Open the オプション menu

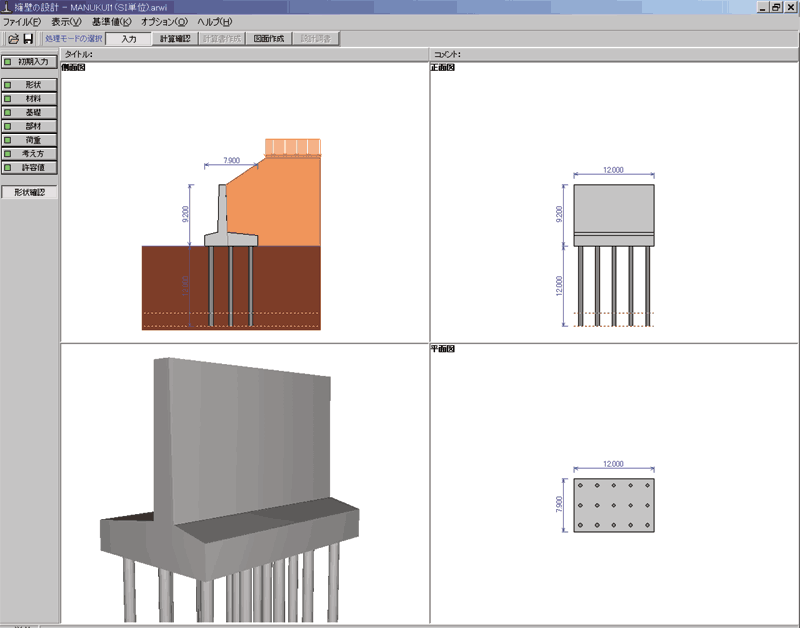[163, 22]
